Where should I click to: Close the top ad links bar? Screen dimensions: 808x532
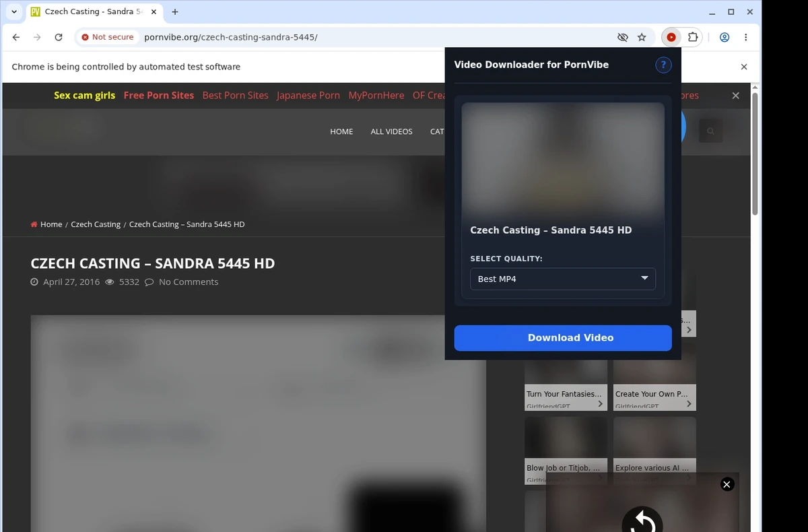(735, 96)
